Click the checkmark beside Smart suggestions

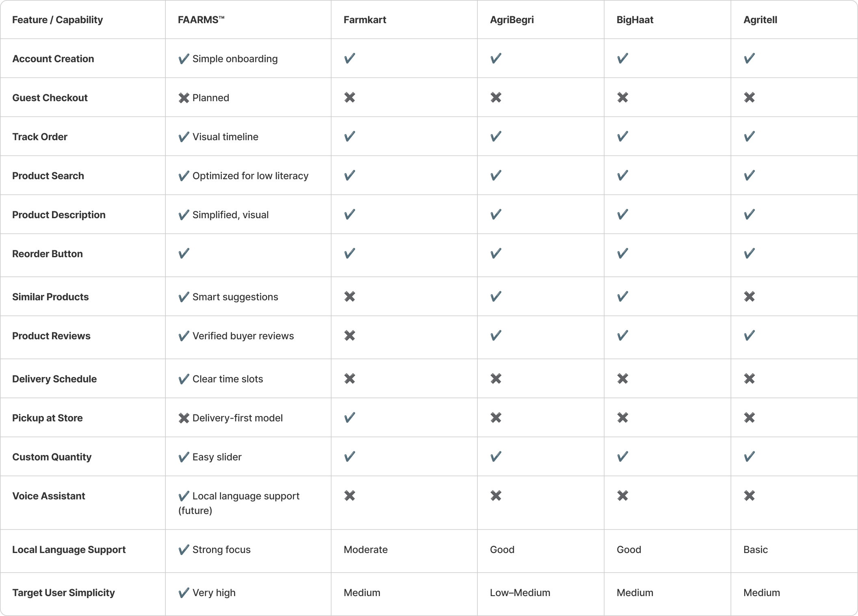pos(184,297)
